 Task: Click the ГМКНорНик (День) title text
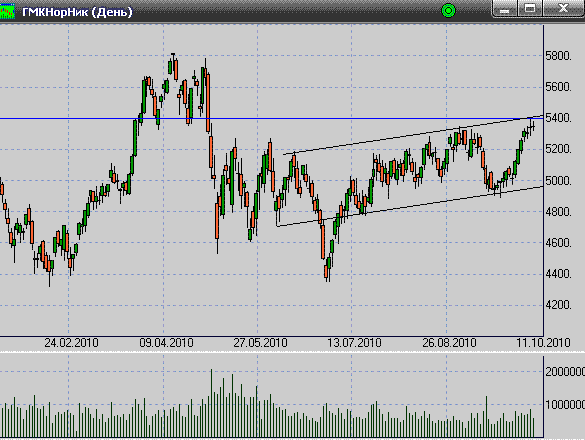[x=77, y=12]
